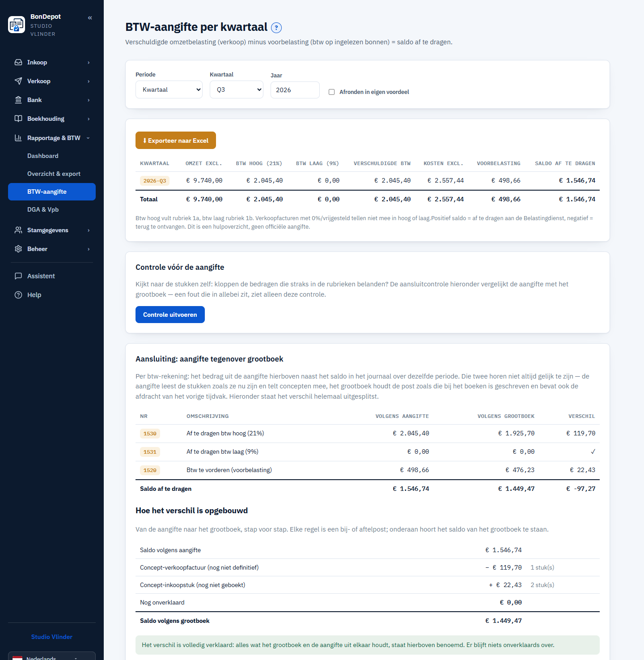644x660 pixels.
Task: Open the Kwartaal Q3 dropdown
Action: 237,89
